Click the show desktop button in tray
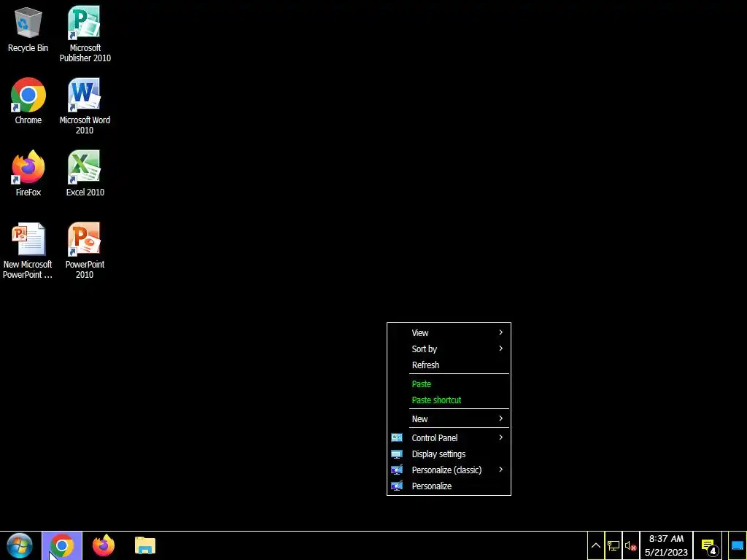 point(738,545)
